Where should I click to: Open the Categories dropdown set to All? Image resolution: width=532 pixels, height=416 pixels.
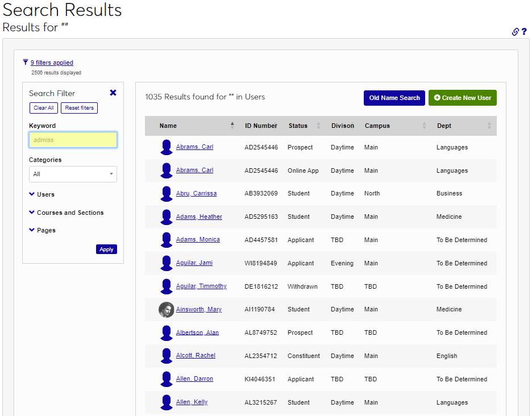click(73, 173)
